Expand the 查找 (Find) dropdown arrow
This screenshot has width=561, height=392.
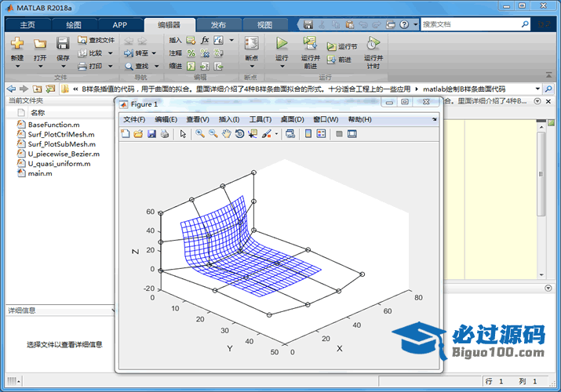coord(156,66)
